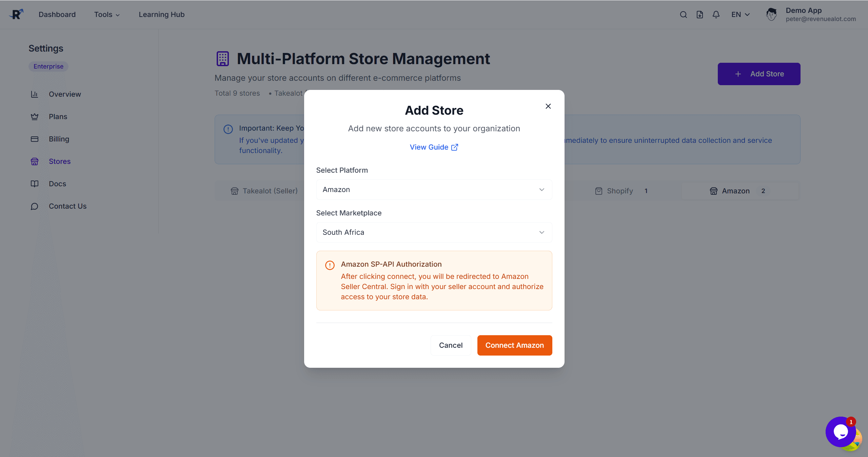Screen dimensions: 868x457
Task: Go to the Learning Hub section
Action: [x=161, y=14]
